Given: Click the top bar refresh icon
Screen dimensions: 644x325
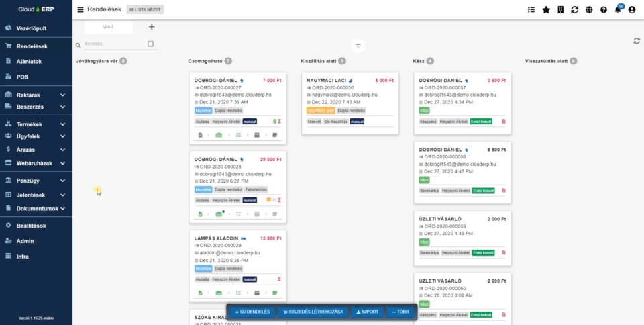Looking at the screenshot, I should pos(574,10).
